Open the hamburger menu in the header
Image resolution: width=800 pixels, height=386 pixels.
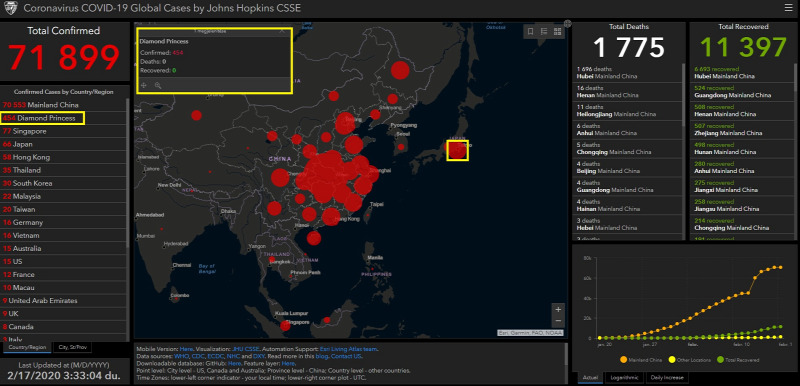click(788, 7)
